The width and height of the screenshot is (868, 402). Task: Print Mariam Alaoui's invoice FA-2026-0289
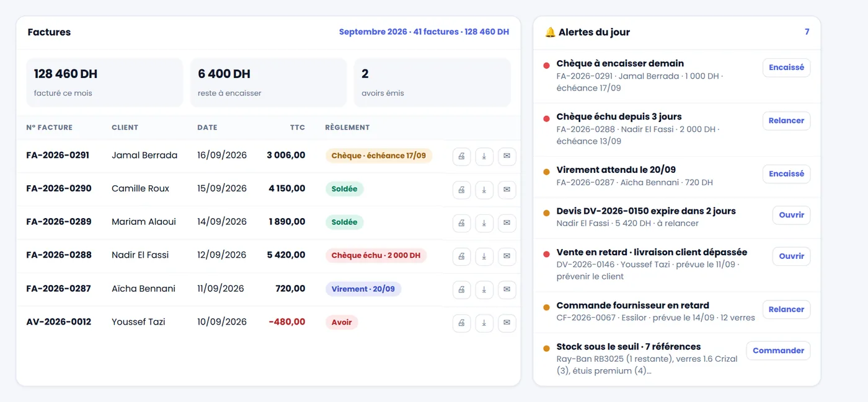[x=461, y=223]
